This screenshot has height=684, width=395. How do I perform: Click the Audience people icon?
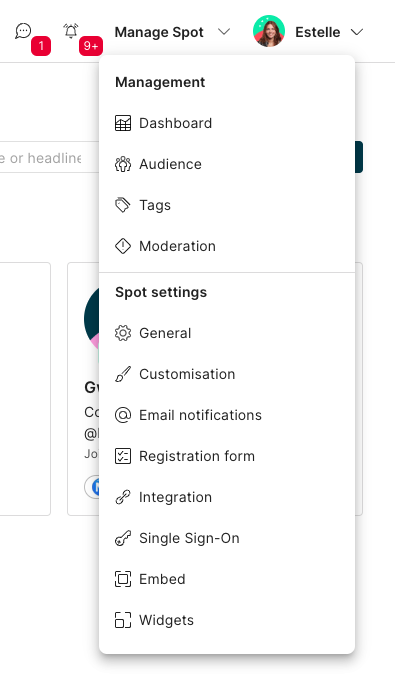click(x=123, y=164)
